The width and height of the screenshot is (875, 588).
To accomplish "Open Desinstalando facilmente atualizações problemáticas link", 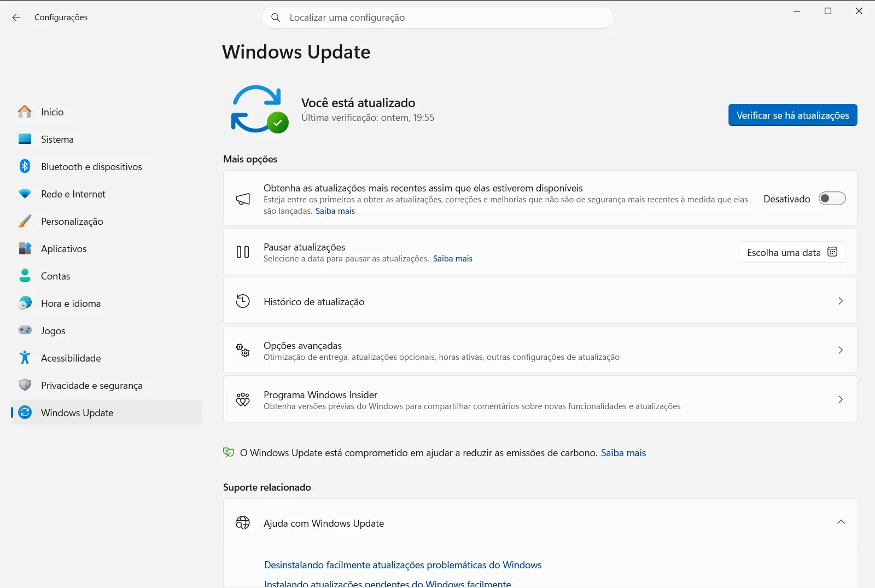I will click(402, 565).
